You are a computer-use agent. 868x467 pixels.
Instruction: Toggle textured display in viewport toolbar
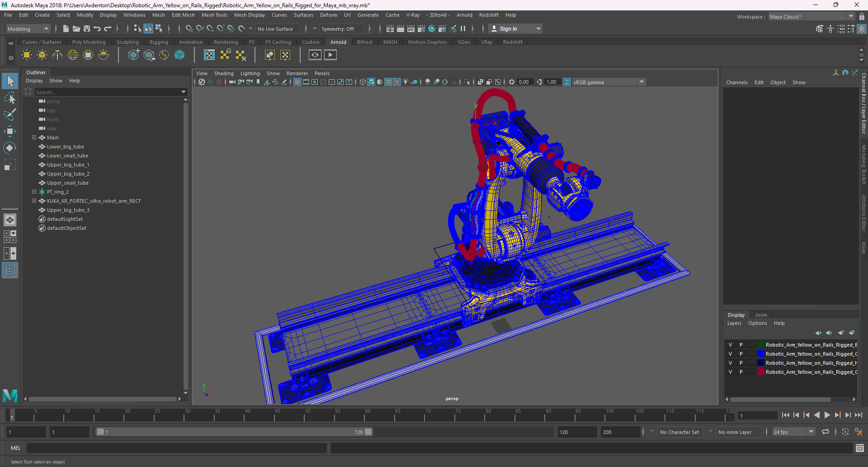(397, 82)
